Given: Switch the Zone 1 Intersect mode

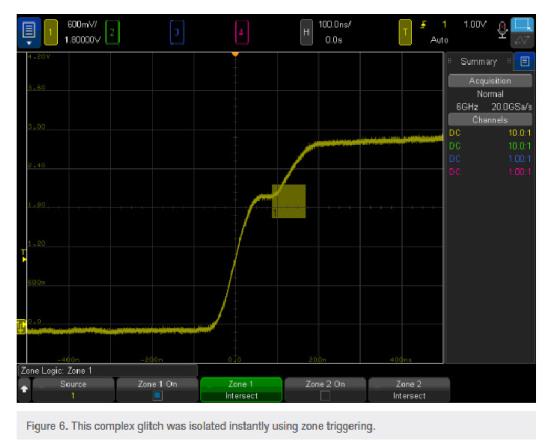Looking at the screenshot, I should [x=241, y=390].
